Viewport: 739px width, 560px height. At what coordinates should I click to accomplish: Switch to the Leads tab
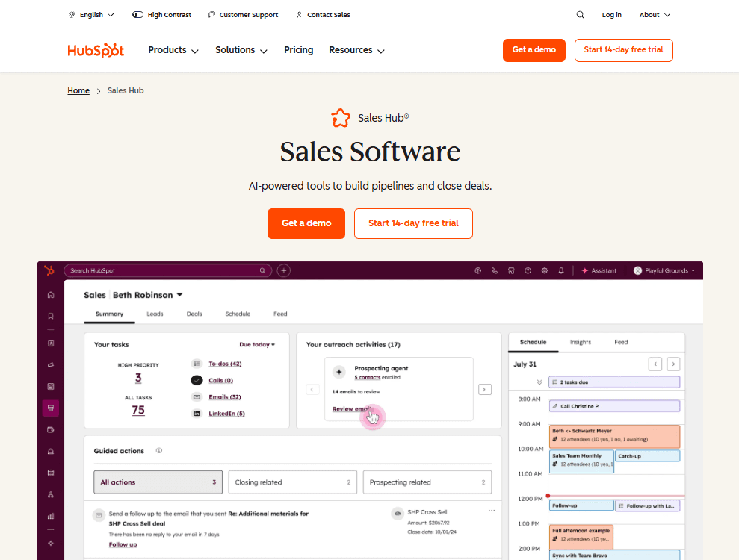[155, 314]
